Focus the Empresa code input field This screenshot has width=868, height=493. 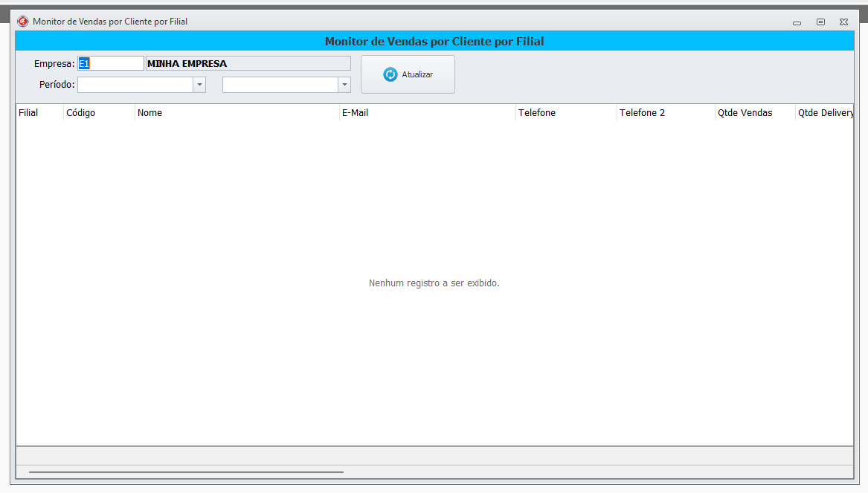[111, 64]
